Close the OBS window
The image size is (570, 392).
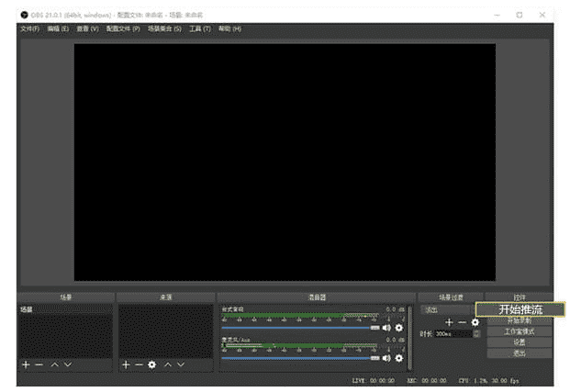[542, 15]
